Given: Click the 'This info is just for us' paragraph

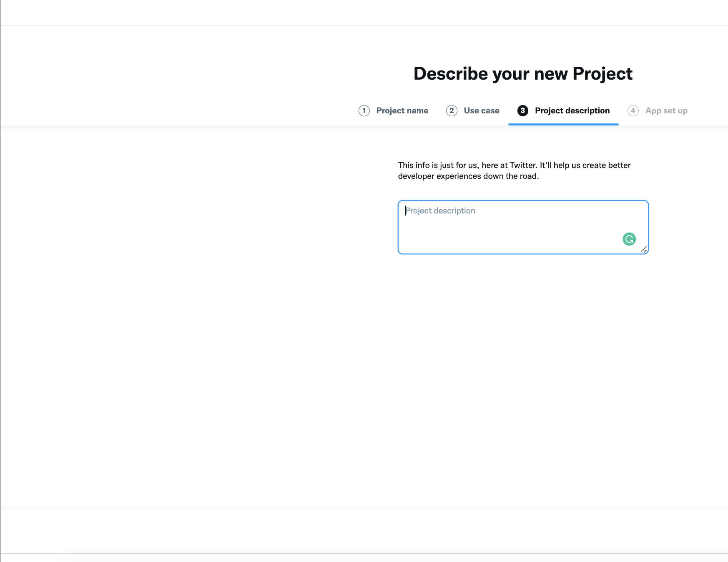Looking at the screenshot, I should coord(515,171).
